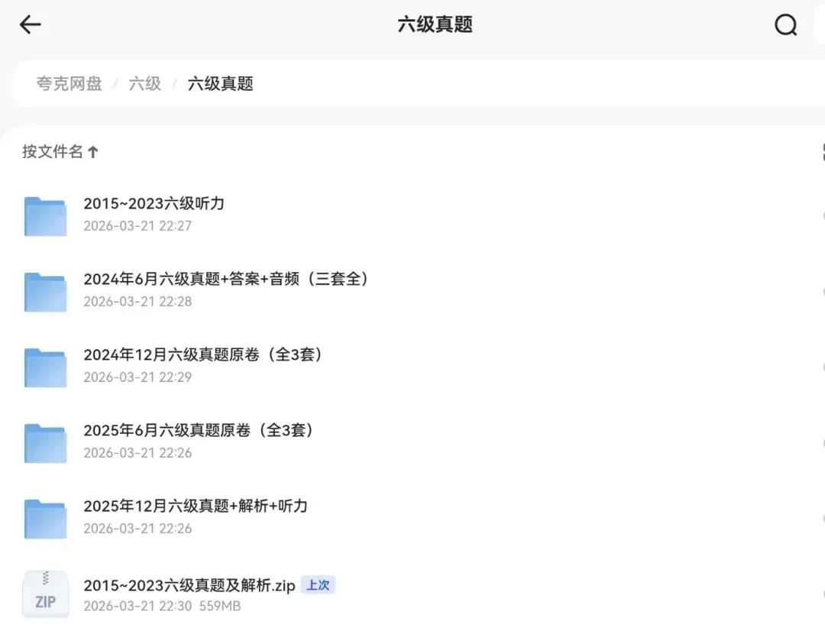Open folder icon for 2025年6月六级真题原卷
The height and width of the screenshot is (644, 825).
[45, 444]
